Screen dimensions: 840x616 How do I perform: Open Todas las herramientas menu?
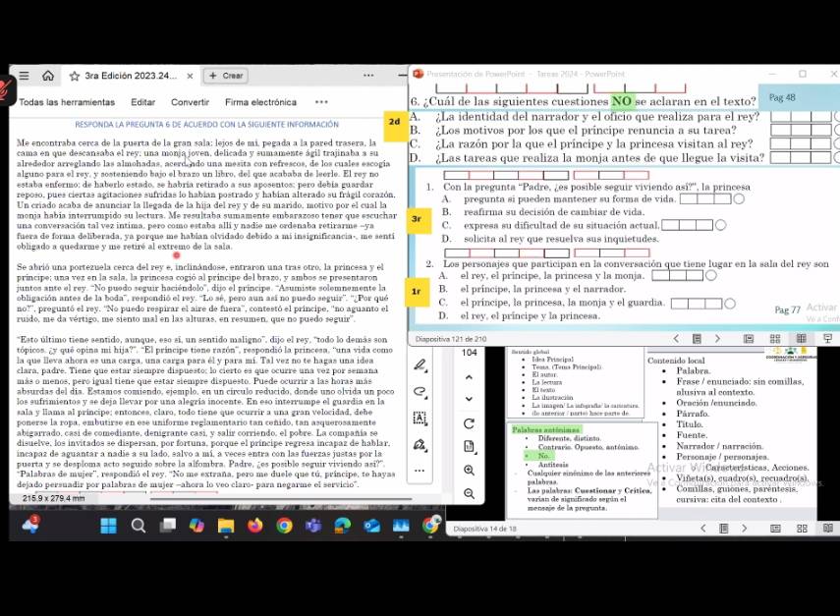67,102
